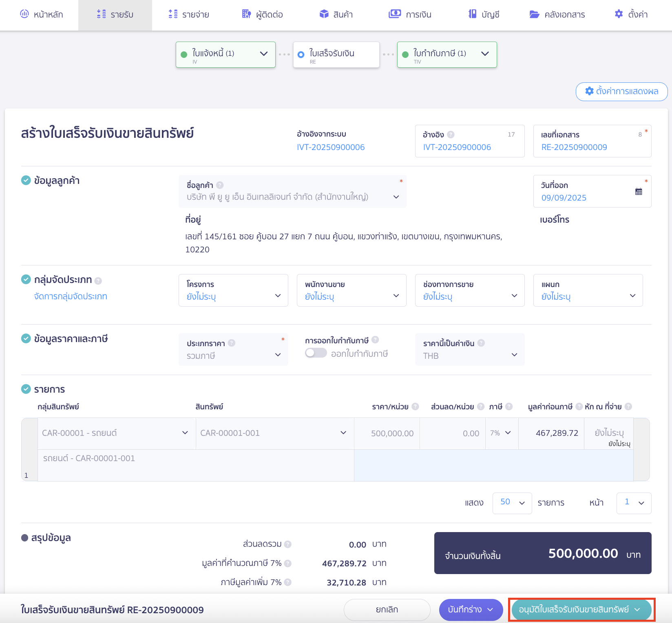Open the ผู้ติดต่อ contacts menu
The image size is (672, 623).
[x=262, y=15]
